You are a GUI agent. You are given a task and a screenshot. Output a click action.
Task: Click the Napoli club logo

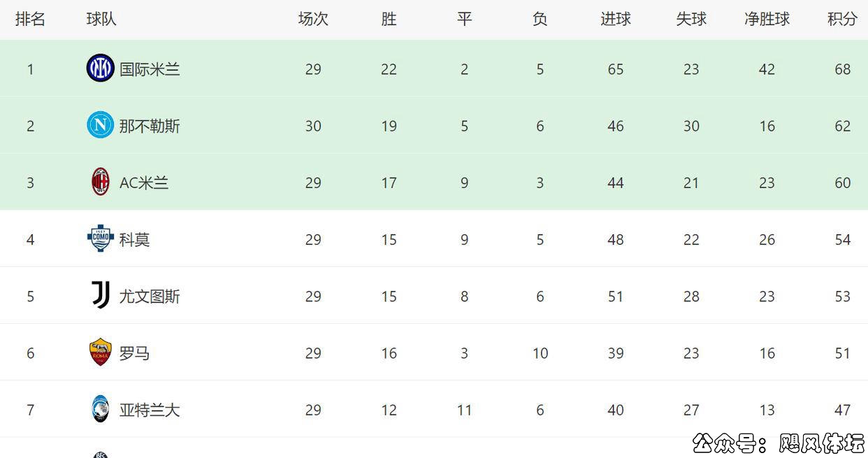(x=100, y=126)
